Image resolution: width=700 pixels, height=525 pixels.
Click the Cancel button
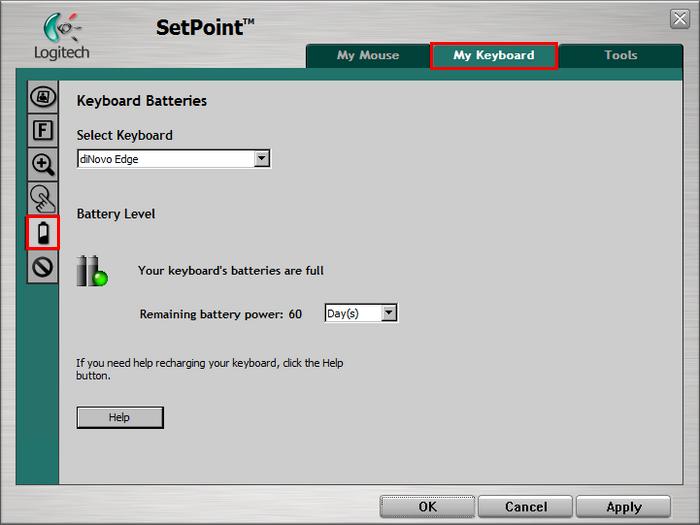[x=525, y=507]
